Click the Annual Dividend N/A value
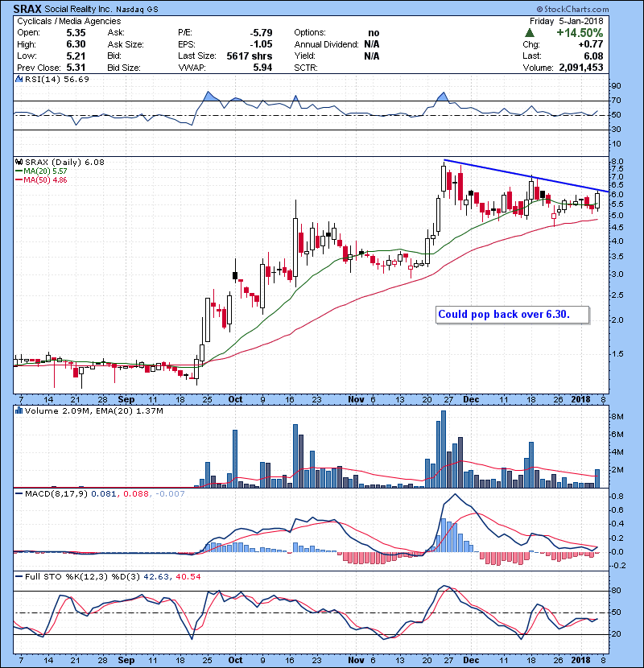 pos(372,44)
